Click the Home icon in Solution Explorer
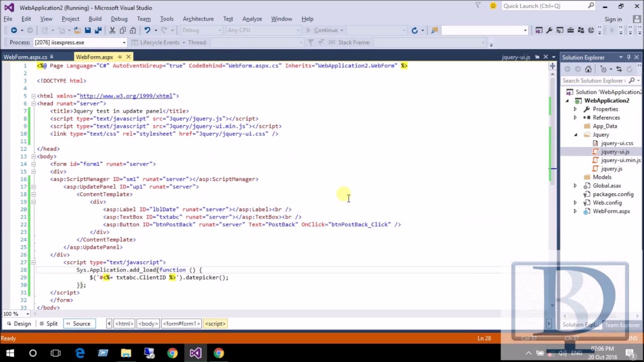 (x=588, y=69)
